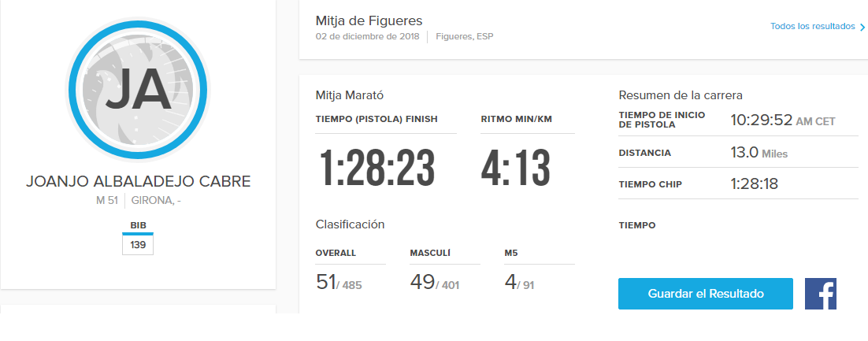Image resolution: width=868 pixels, height=341 pixels.
Task: Click the Facebook share icon
Action: [820, 293]
